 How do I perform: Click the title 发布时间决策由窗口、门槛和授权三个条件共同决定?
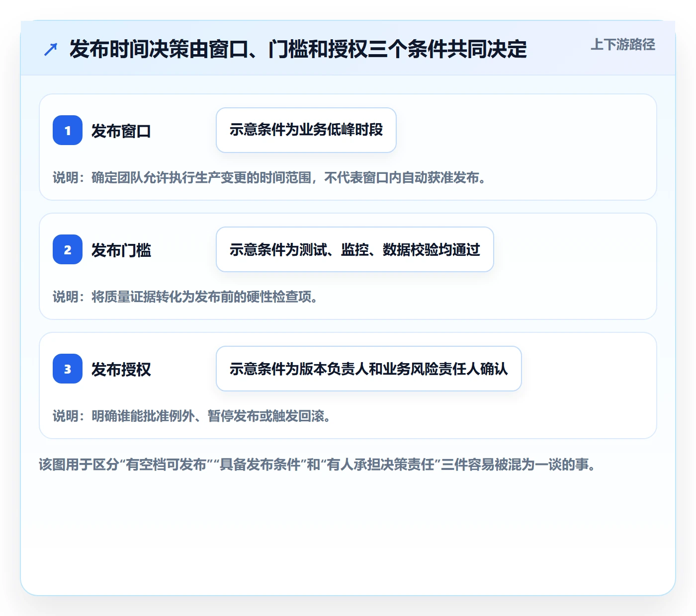coord(298,49)
